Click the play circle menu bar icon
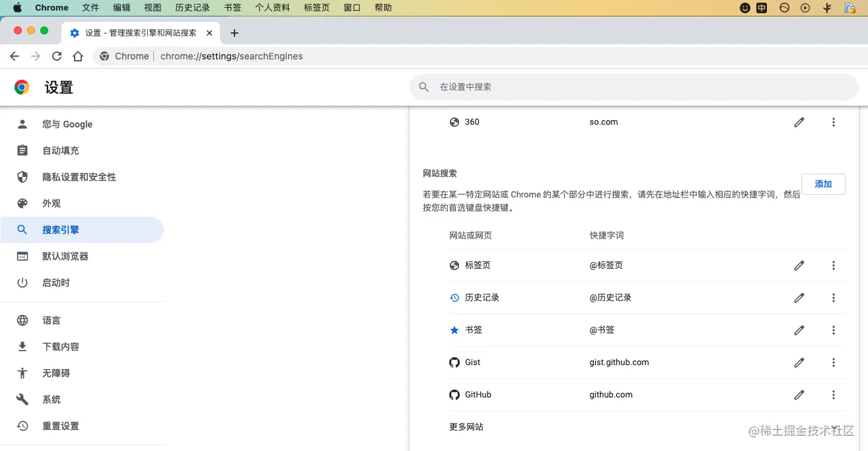 [805, 8]
